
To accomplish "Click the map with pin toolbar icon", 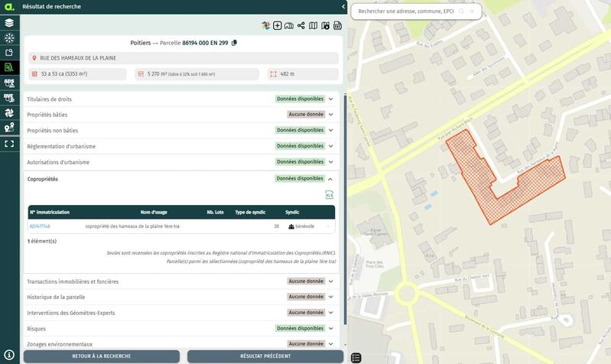I will (x=325, y=26).
